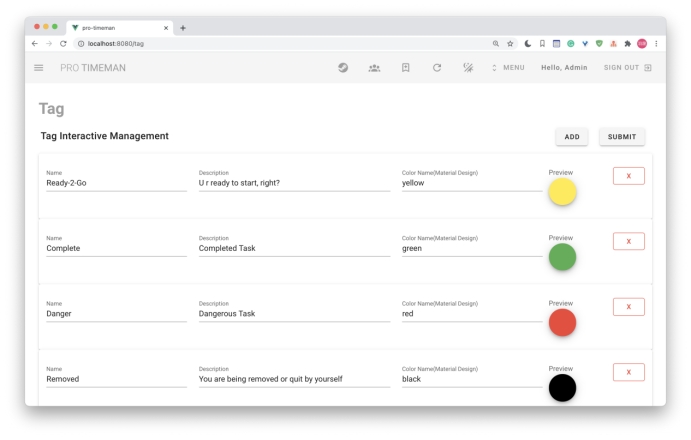Screen dimensions: 691x440
Task: Edit the green color name field
Action: [x=472, y=248]
